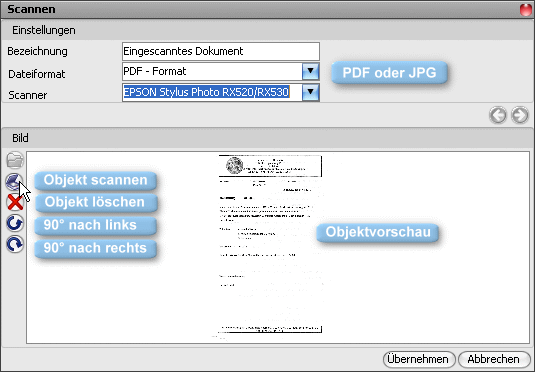Image resolution: width=535 pixels, height=372 pixels.
Task: Open file using the folder icon
Action: coord(15,160)
